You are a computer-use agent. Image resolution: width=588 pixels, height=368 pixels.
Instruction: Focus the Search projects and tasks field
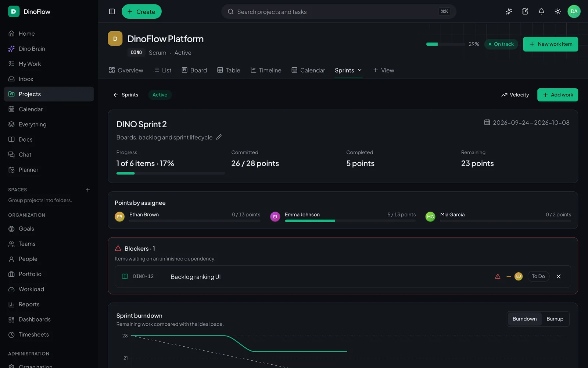coord(339,11)
